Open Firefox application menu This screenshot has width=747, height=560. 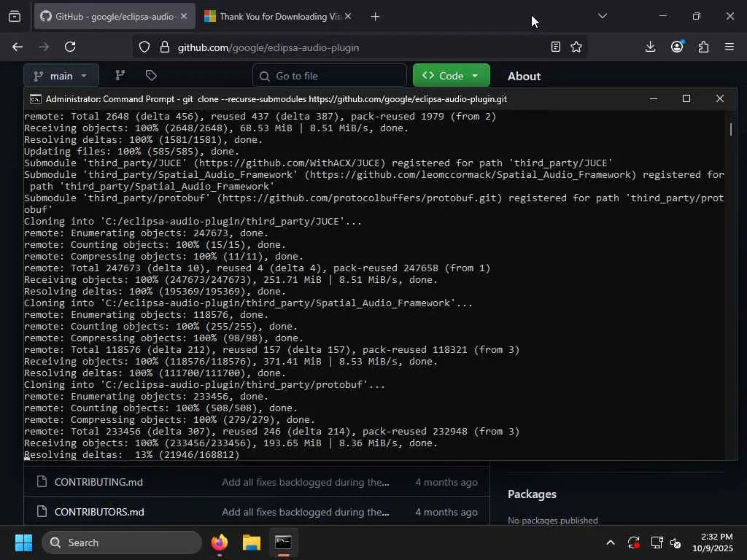[729, 47]
